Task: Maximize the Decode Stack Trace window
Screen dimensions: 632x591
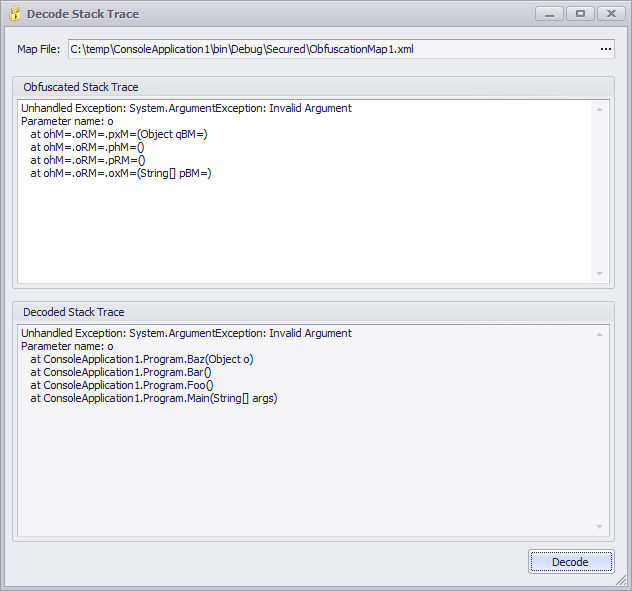Action: (x=579, y=14)
